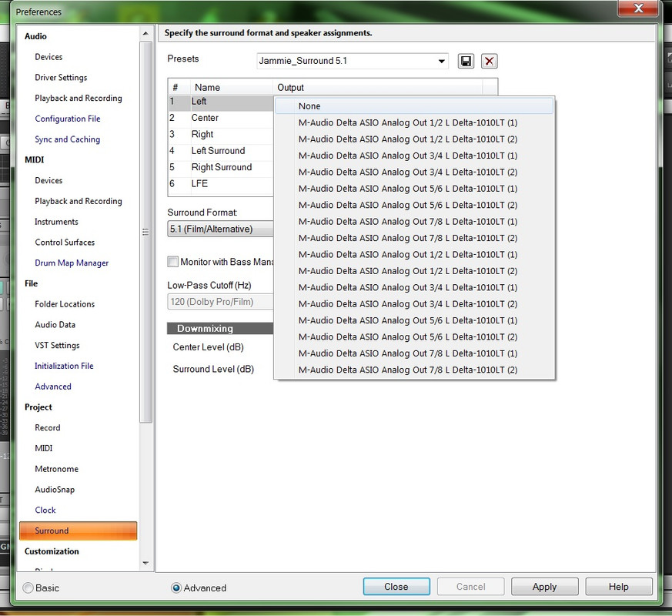Open the Clock settings page
The height and width of the screenshot is (616, 672).
pos(45,510)
